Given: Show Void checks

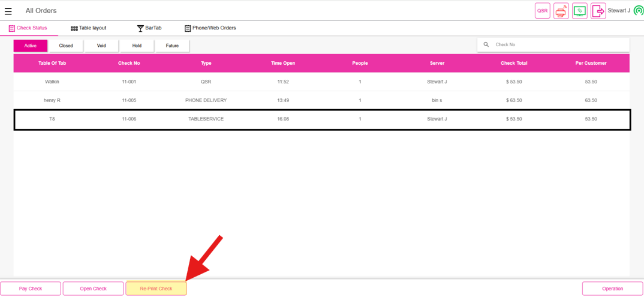Looking at the screenshot, I should (101, 46).
